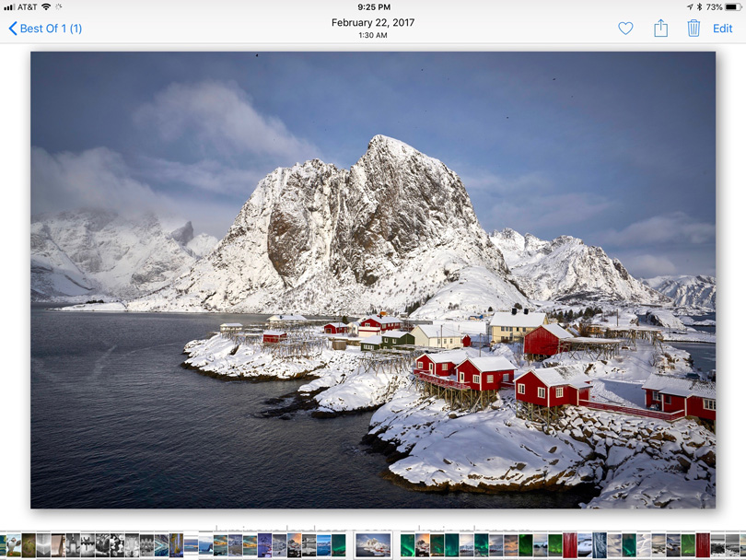This screenshot has height=560, width=746.
Task: Select the puffin bird thumbnail in the filmstrip
Action: pos(14,545)
